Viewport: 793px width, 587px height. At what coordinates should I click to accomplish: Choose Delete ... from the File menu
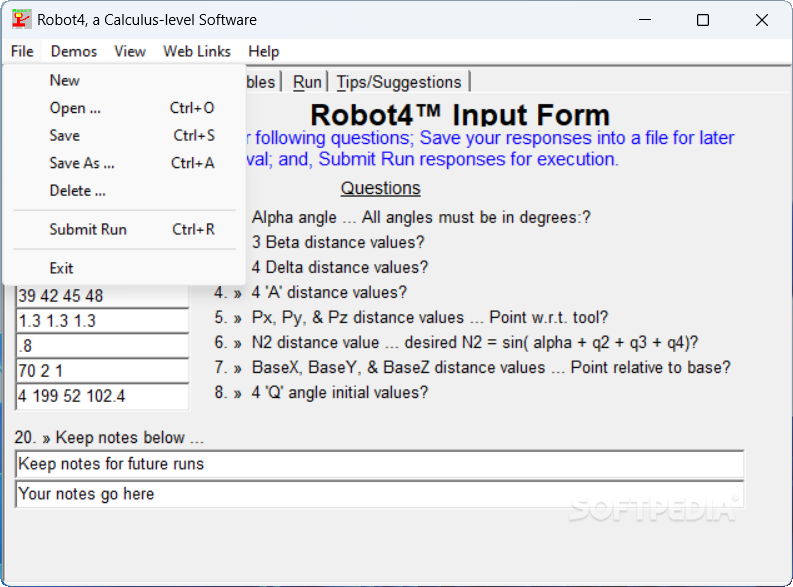coord(124,191)
